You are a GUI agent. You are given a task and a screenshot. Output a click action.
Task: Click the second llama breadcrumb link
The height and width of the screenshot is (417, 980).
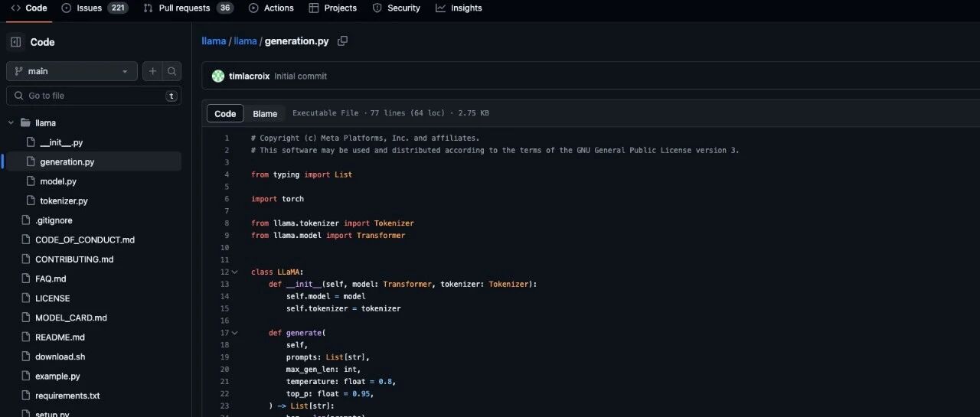click(x=245, y=41)
